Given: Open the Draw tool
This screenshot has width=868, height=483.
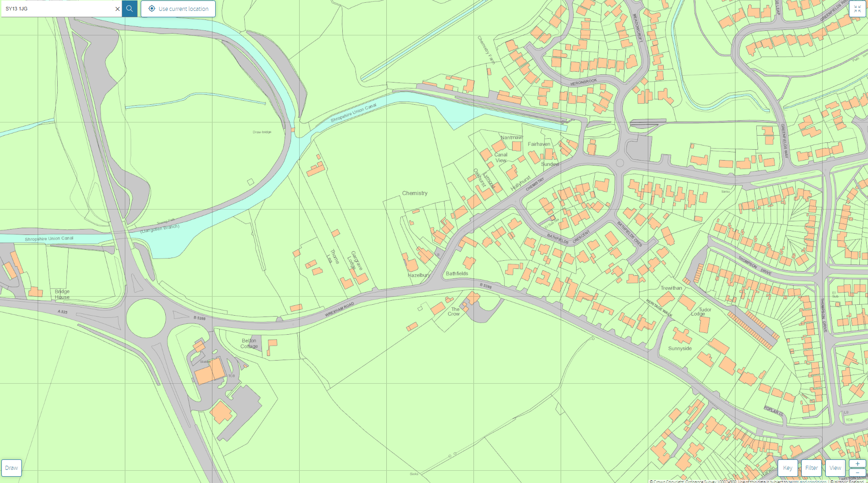Looking at the screenshot, I should pos(12,468).
